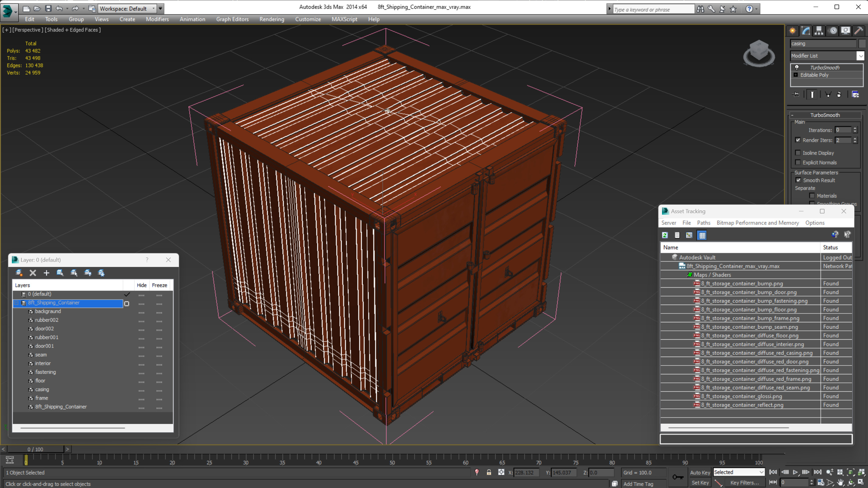This screenshot has width=868, height=488.
Task: Click the timeline frame slider
Action: click(x=35, y=449)
